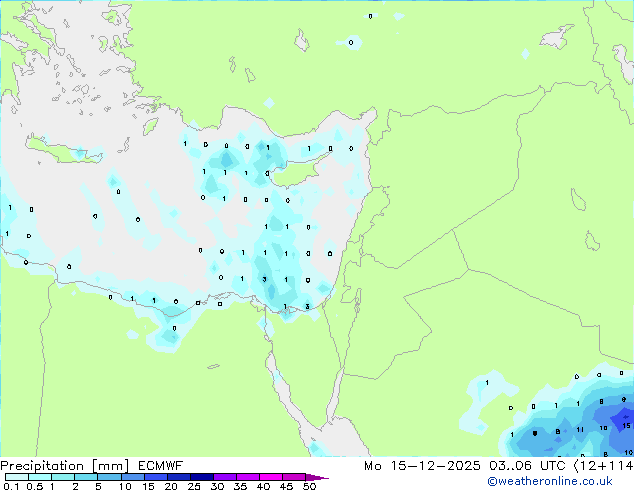Click the '50' legend scale label

(310, 486)
